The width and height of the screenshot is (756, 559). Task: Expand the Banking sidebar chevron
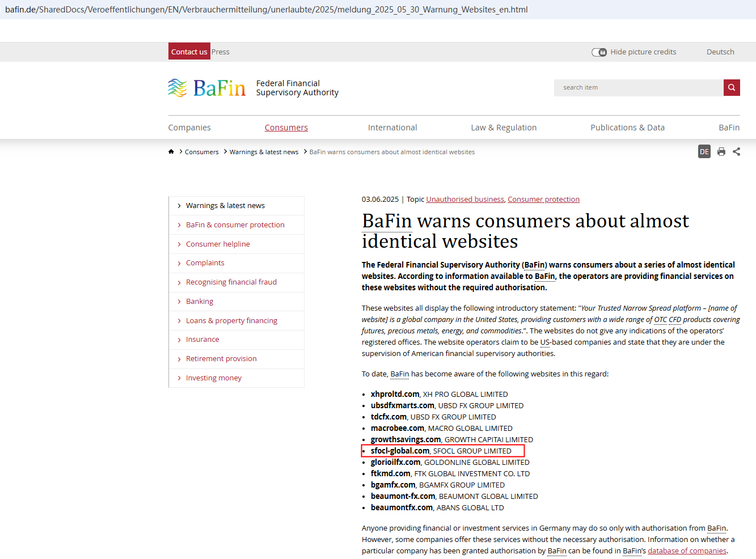point(179,302)
